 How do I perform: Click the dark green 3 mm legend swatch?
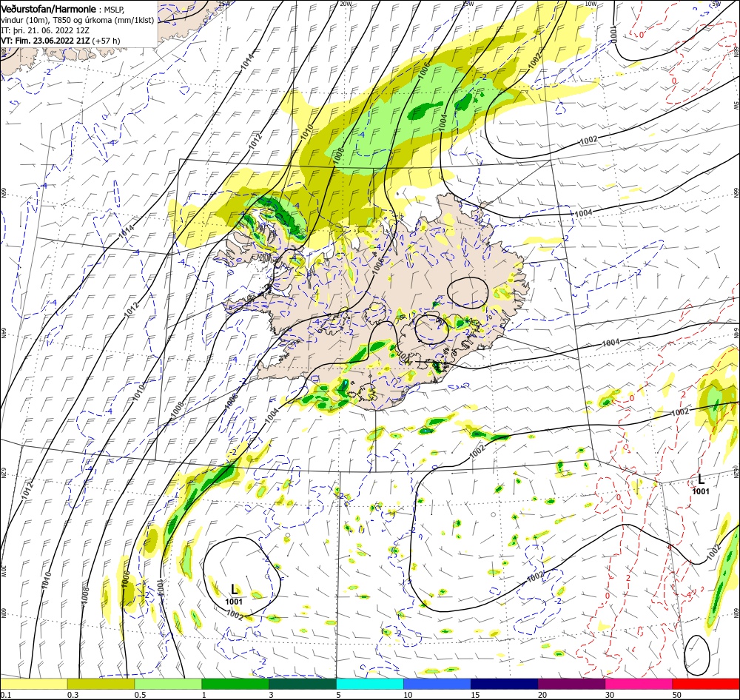[303, 684]
